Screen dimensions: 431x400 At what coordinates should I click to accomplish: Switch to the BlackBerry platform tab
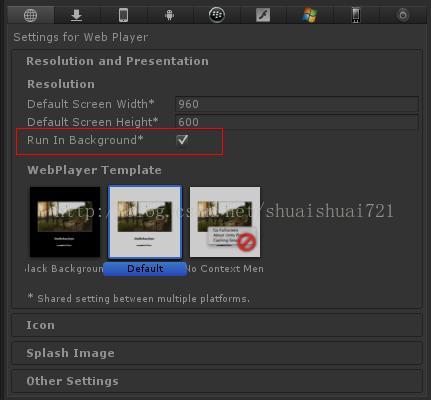coord(217,15)
